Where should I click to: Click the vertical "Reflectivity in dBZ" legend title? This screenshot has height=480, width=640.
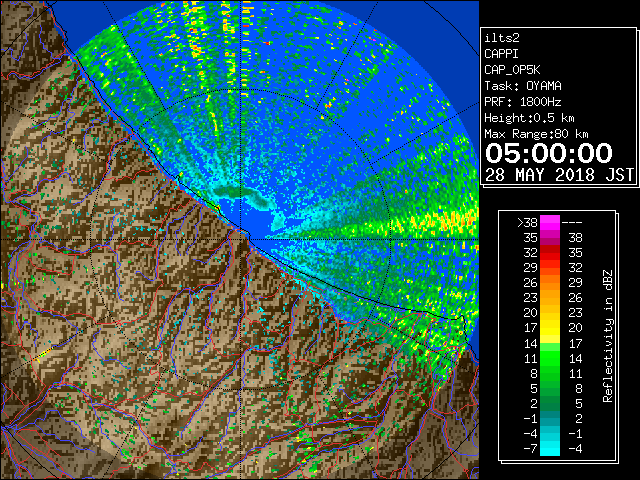tap(608, 336)
